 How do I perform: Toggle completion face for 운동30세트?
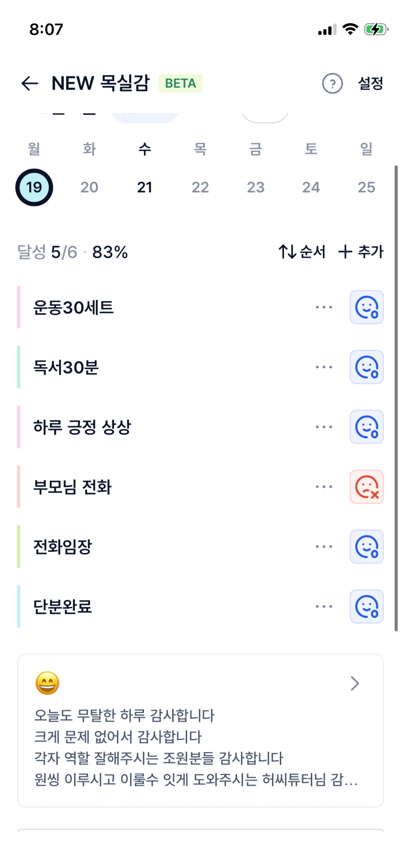pos(367,307)
